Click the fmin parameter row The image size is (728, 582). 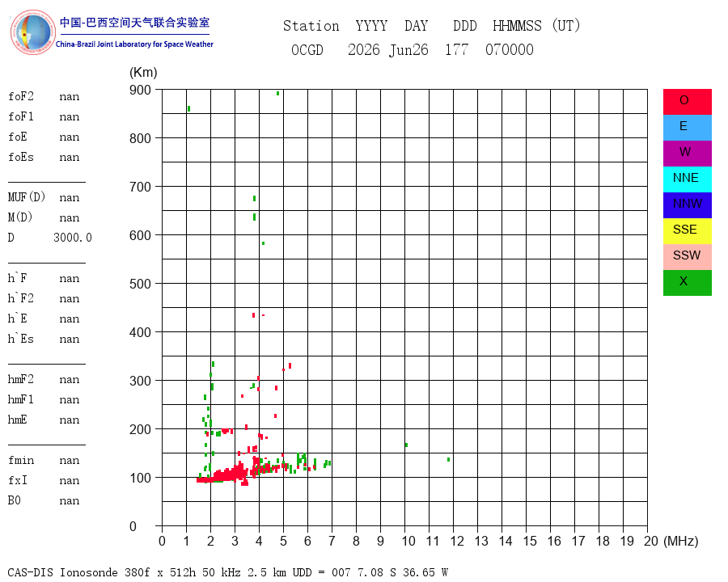[44, 461]
